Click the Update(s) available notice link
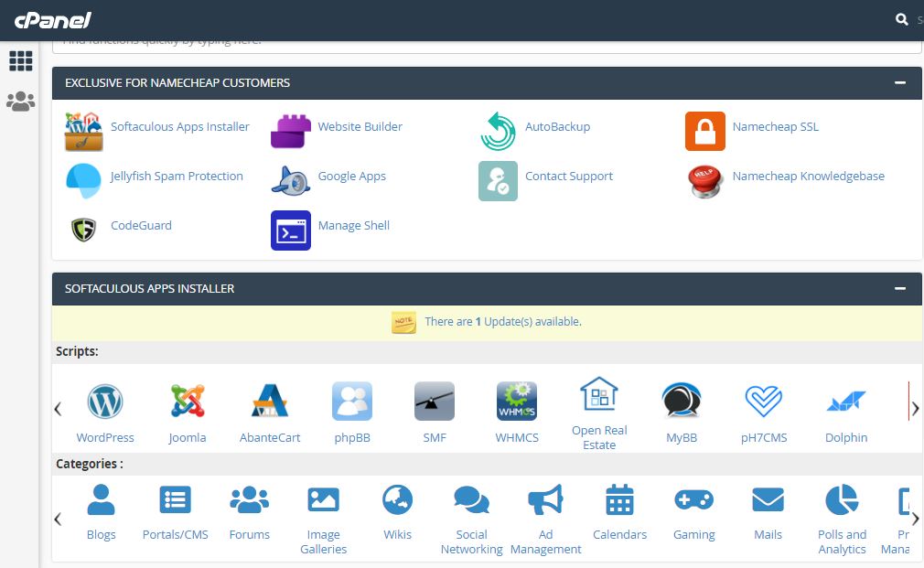Viewport: 924px width, 568px height. pos(503,322)
